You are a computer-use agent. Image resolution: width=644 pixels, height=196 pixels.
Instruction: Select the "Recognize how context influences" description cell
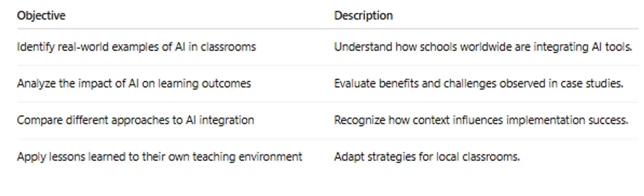click(x=481, y=120)
